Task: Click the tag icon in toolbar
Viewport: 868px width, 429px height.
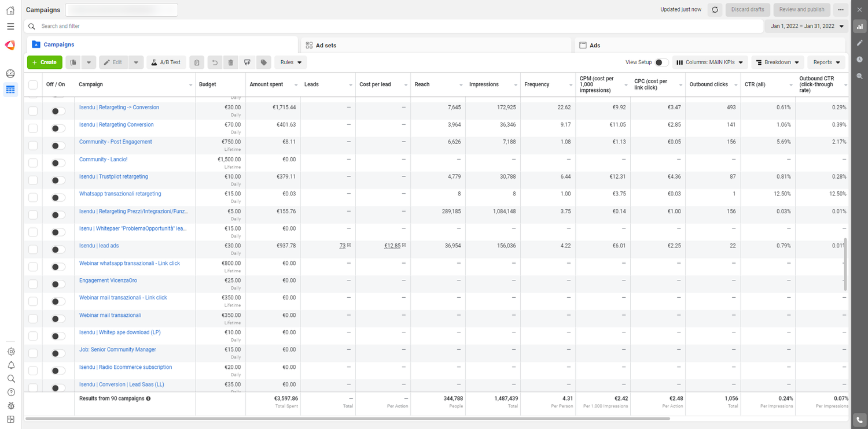Action: (264, 62)
